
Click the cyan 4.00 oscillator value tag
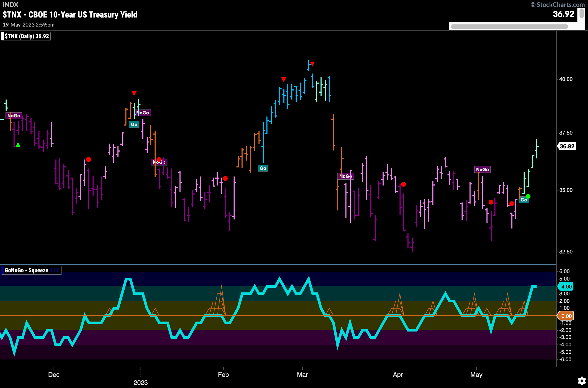click(566, 287)
